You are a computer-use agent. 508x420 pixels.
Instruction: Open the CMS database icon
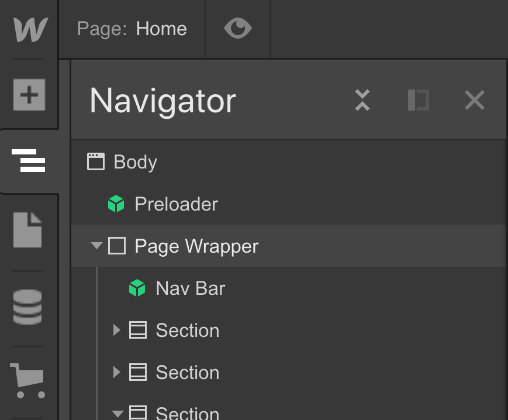[x=27, y=307]
